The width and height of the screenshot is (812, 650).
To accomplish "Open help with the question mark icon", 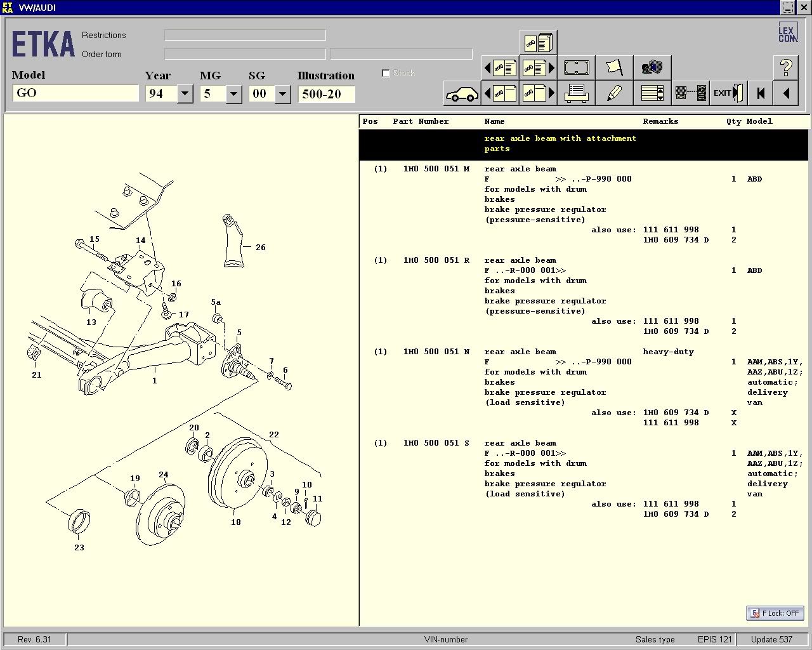I will tap(786, 67).
